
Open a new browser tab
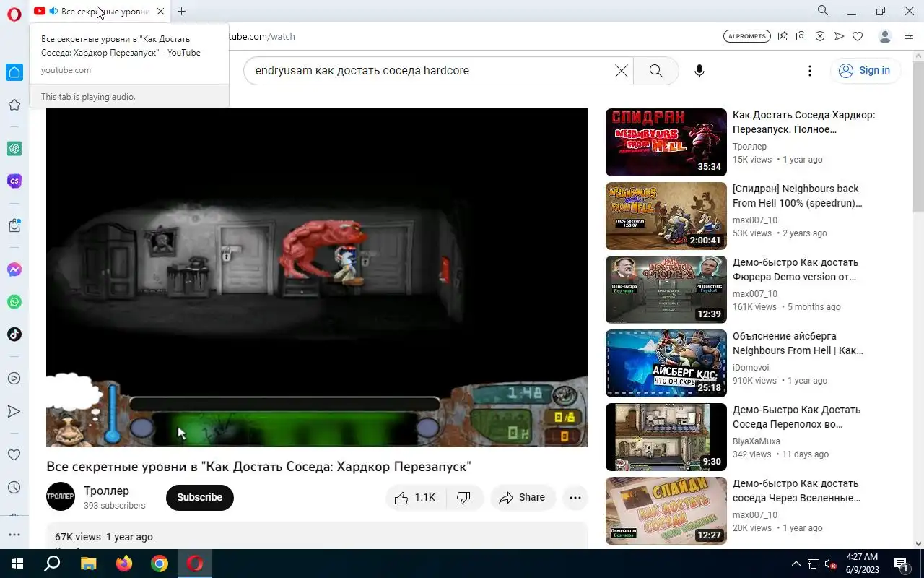tap(182, 11)
